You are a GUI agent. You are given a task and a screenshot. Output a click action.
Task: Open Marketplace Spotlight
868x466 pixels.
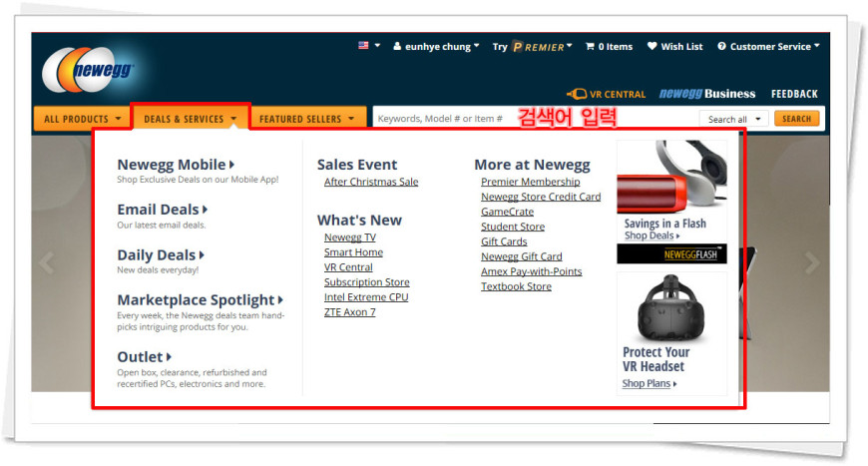point(200,299)
